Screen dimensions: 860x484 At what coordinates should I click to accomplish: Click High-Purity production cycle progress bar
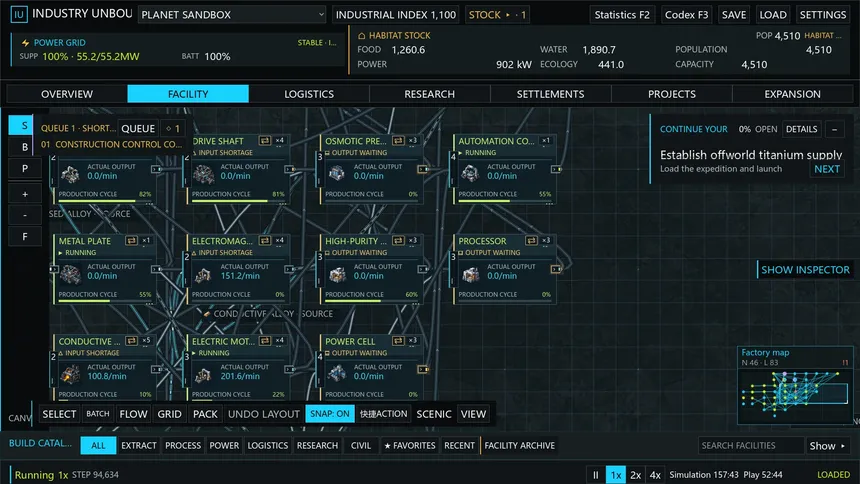371,301
